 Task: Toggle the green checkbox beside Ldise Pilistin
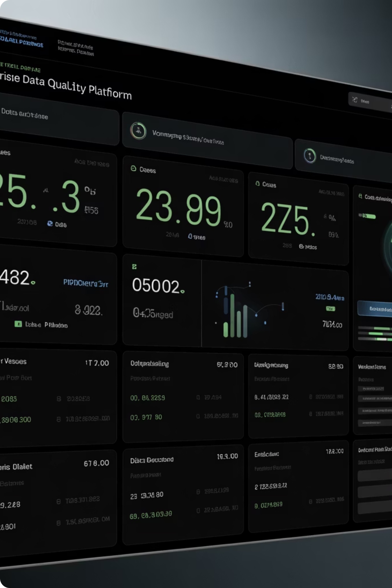(x=18, y=324)
